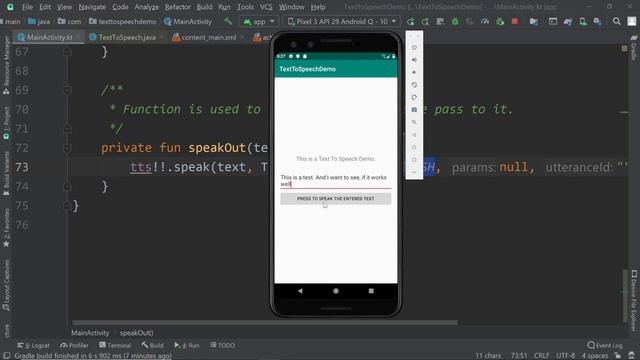Tap the Android home button on phone
The image size is (640, 360).
[x=336, y=291]
